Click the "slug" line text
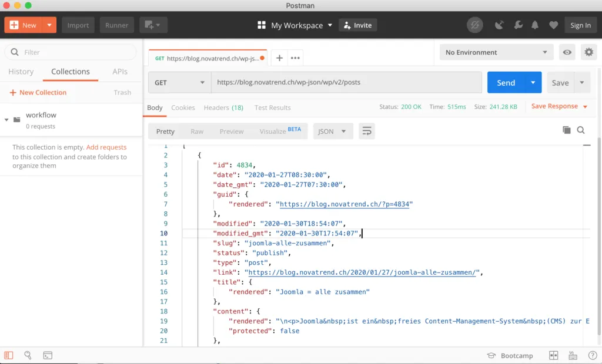Viewport: 602px width, 364px height. tap(273, 243)
